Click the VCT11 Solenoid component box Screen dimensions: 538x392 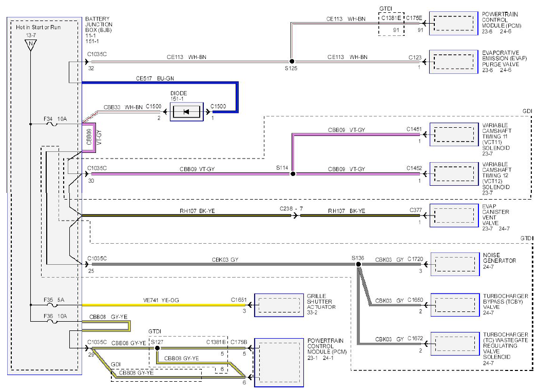point(454,134)
